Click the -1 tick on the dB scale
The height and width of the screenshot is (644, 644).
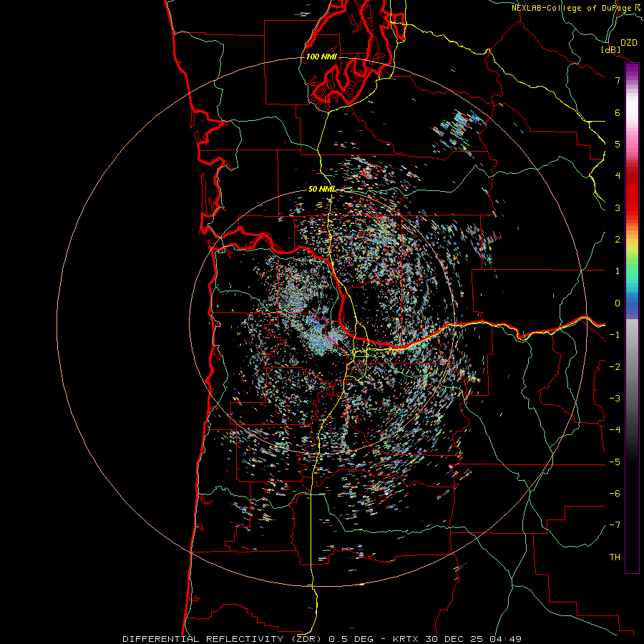point(615,335)
